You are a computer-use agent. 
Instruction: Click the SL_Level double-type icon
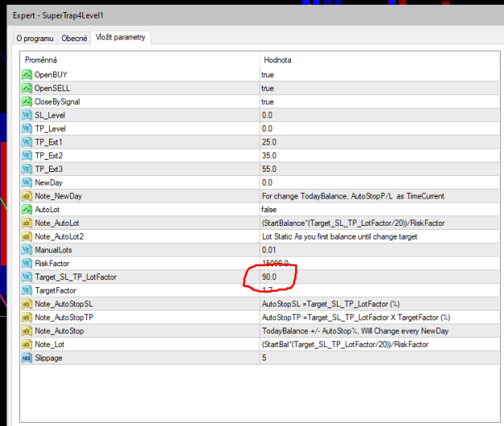coord(27,115)
